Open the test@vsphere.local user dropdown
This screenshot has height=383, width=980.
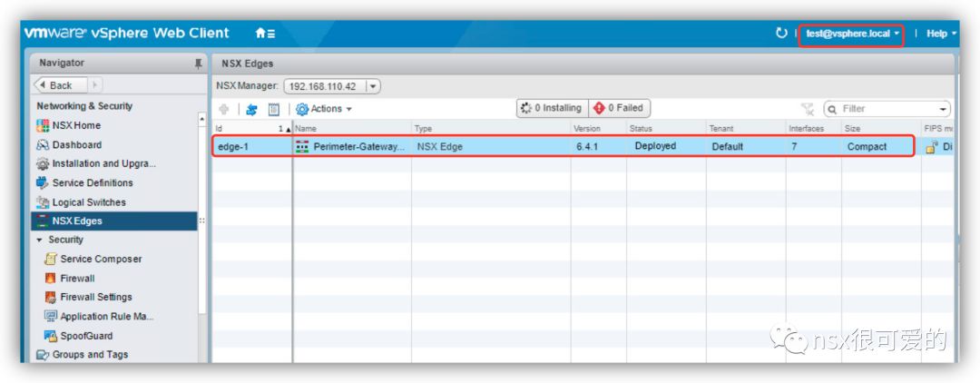coord(852,34)
